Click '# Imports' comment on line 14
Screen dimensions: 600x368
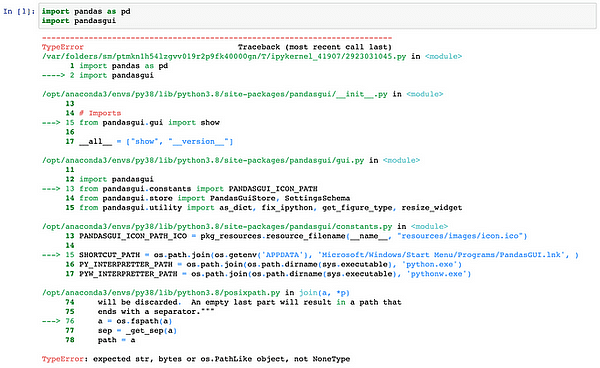100,113
